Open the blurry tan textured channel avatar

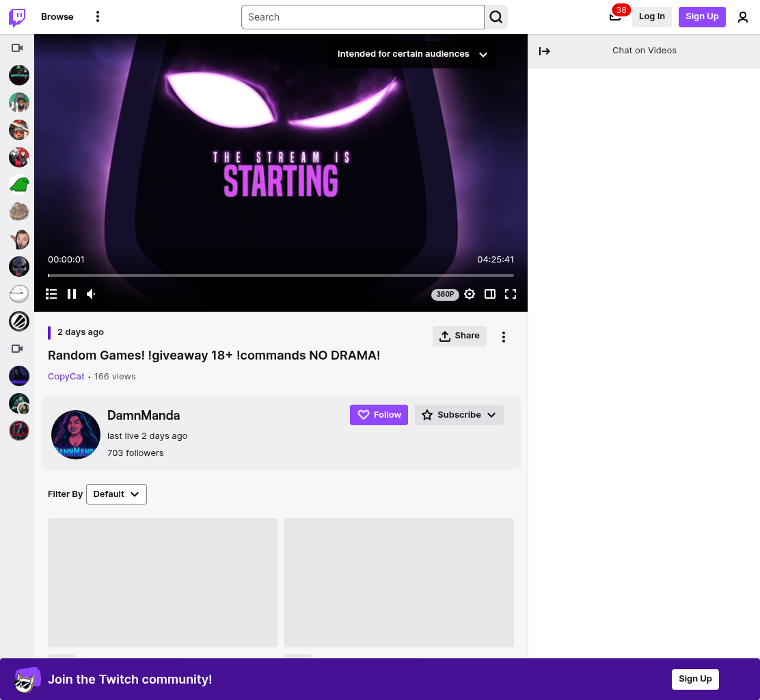pos(19,212)
